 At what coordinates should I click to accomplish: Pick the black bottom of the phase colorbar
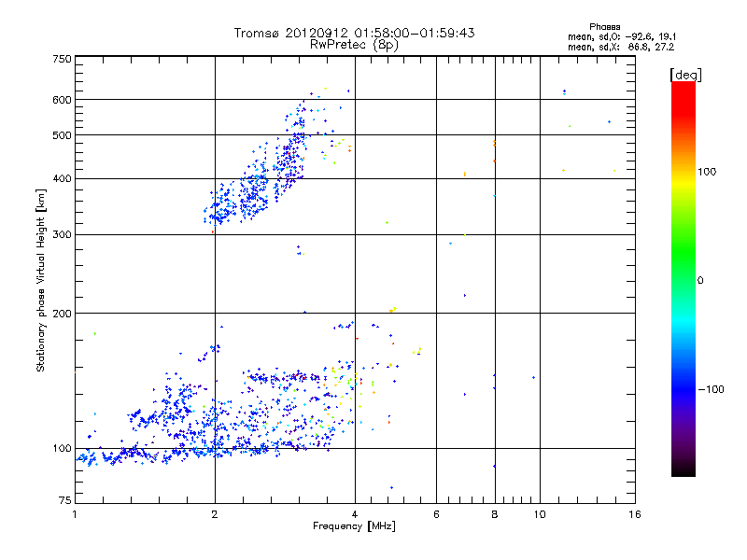[684, 469]
